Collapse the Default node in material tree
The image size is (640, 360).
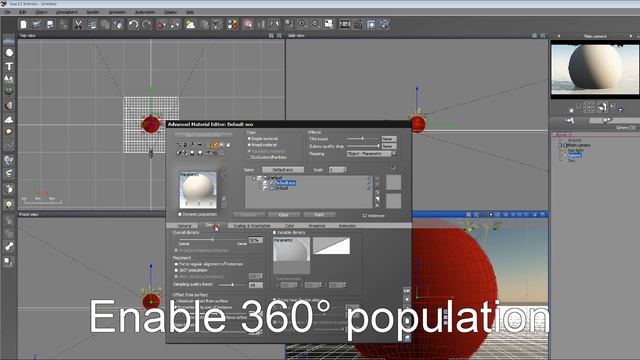254,178
